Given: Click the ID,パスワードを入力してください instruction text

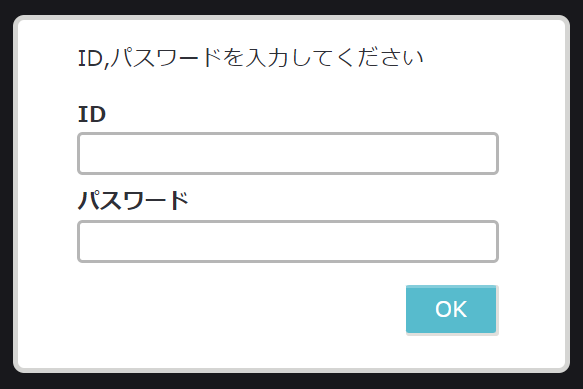Looking at the screenshot, I should point(251,58).
